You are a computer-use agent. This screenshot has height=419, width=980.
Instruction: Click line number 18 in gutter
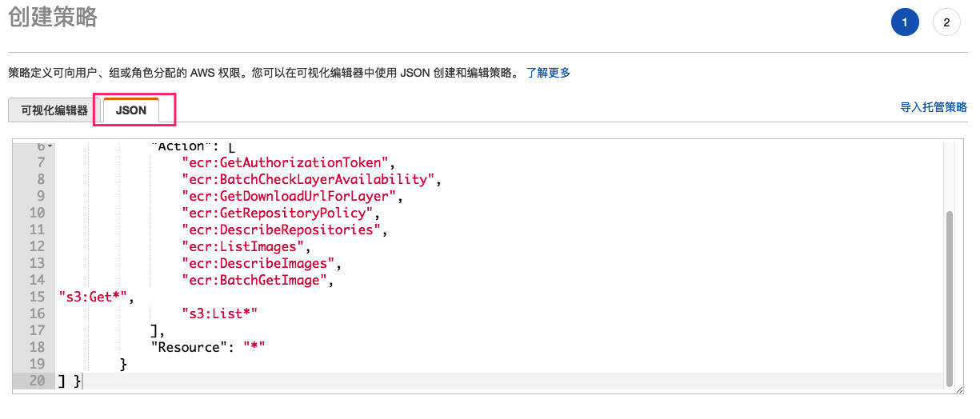(37, 347)
